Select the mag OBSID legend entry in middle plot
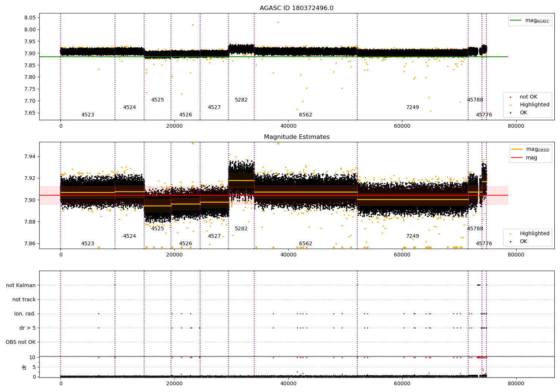 point(530,149)
